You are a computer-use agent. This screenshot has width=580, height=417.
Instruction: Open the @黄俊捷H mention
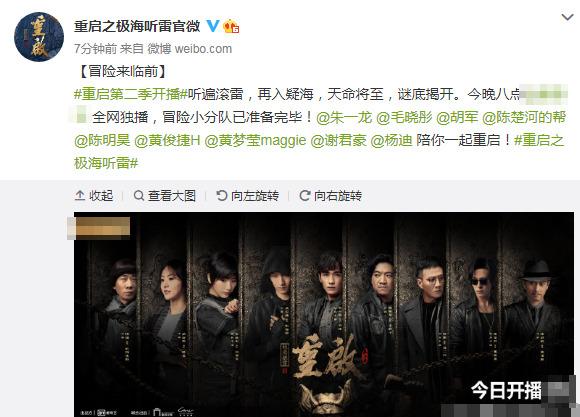tap(167, 141)
